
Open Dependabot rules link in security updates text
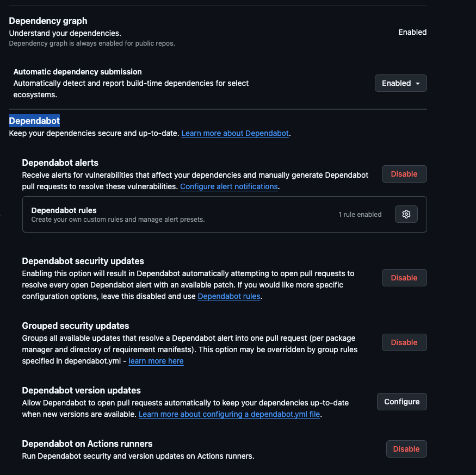(x=229, y=296)
